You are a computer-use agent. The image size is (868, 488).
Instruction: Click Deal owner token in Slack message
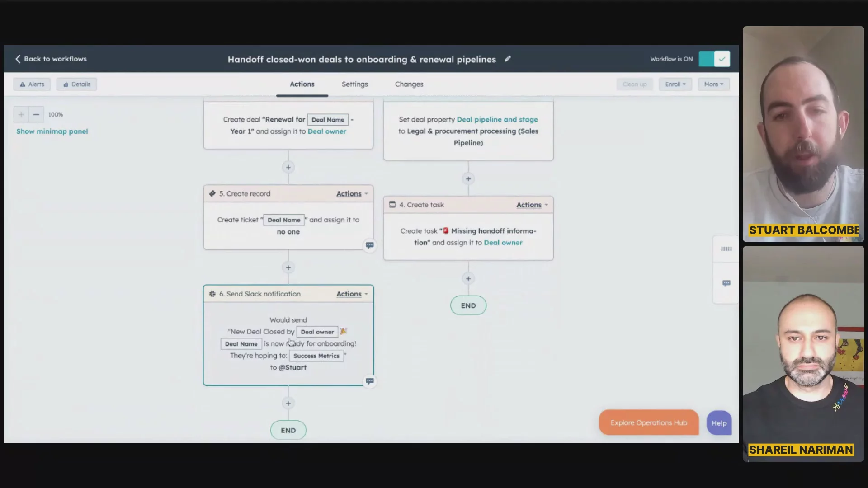pyautogui.click(x=317, y=332)
